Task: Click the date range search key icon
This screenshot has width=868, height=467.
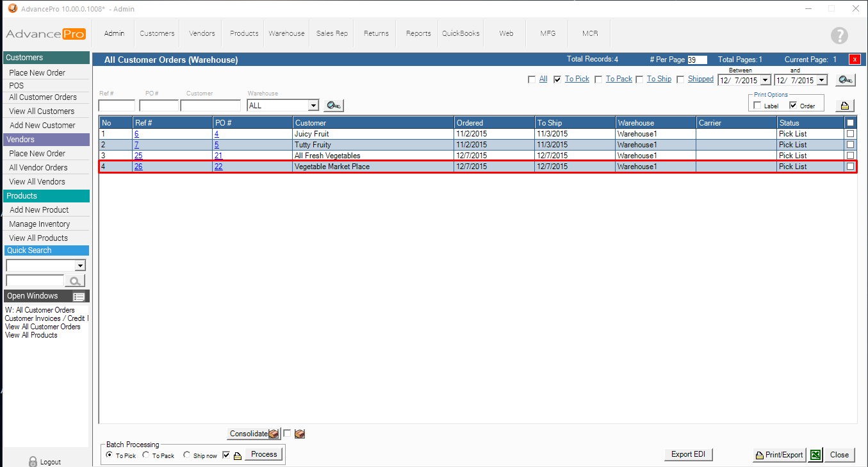Action: pyautogui.click(x=845, y=80)
